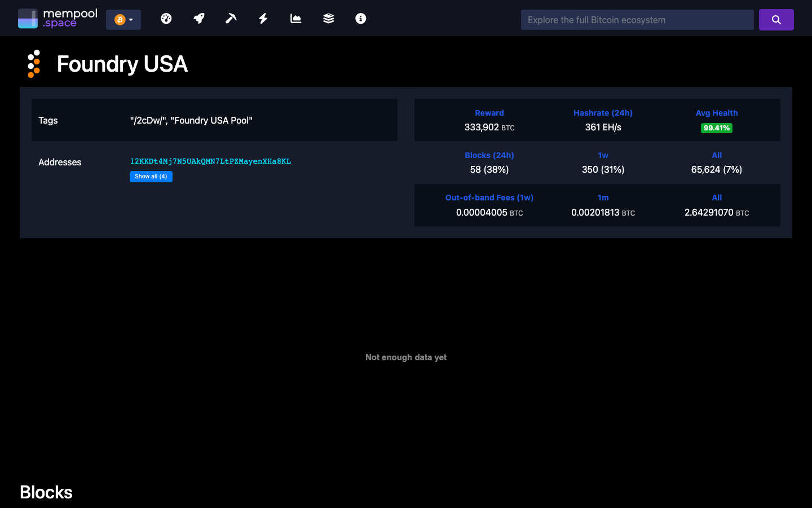
Task: Click the Out-of-band Fees (1w) label
Action: pos(489,198)
